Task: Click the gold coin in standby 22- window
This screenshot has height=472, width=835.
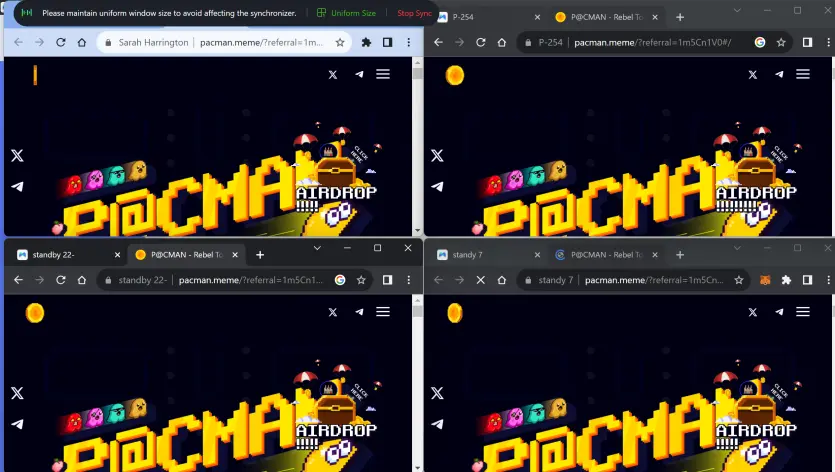Action: 35,313
